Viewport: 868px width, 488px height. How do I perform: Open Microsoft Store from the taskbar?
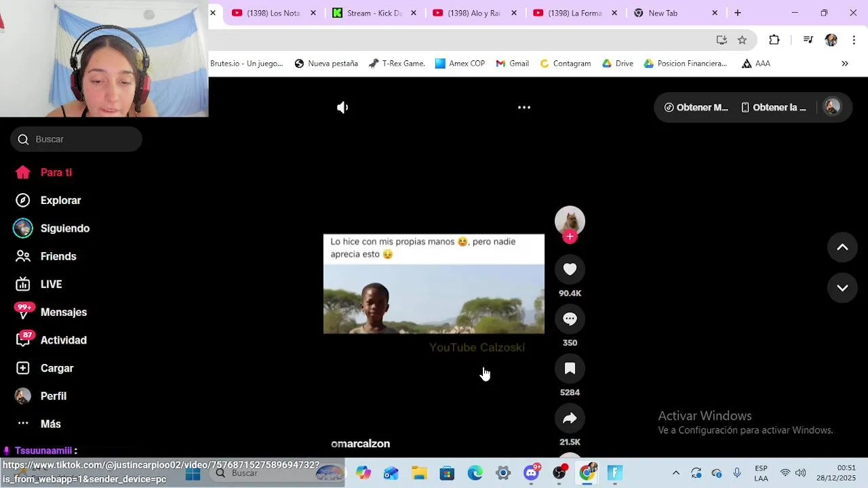pyautogui.click(x=447, y=473)
